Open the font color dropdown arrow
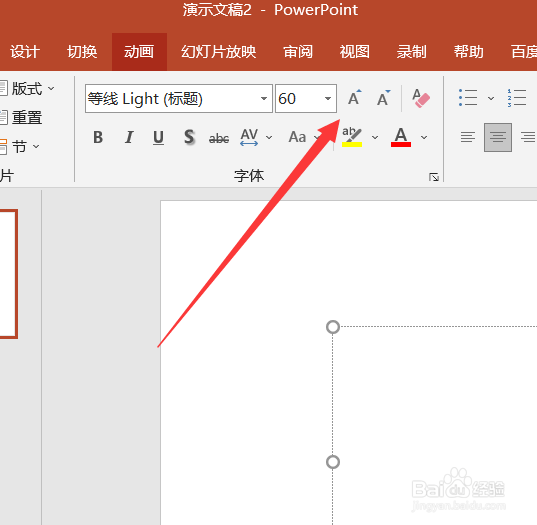This screenshot has width=537, height=525. pos(424,138)
